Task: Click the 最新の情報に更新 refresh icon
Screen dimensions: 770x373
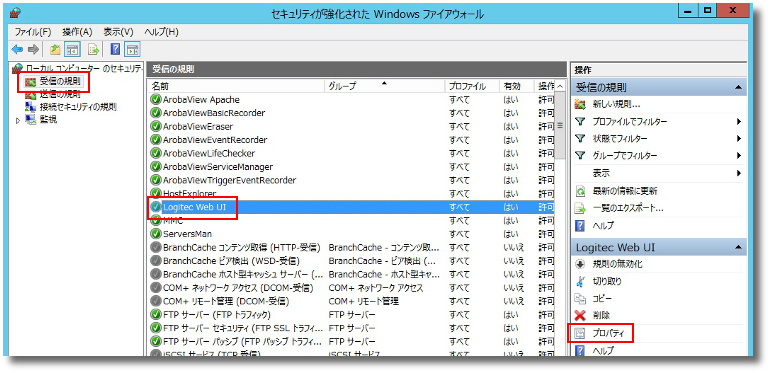Action: point(581,191)
